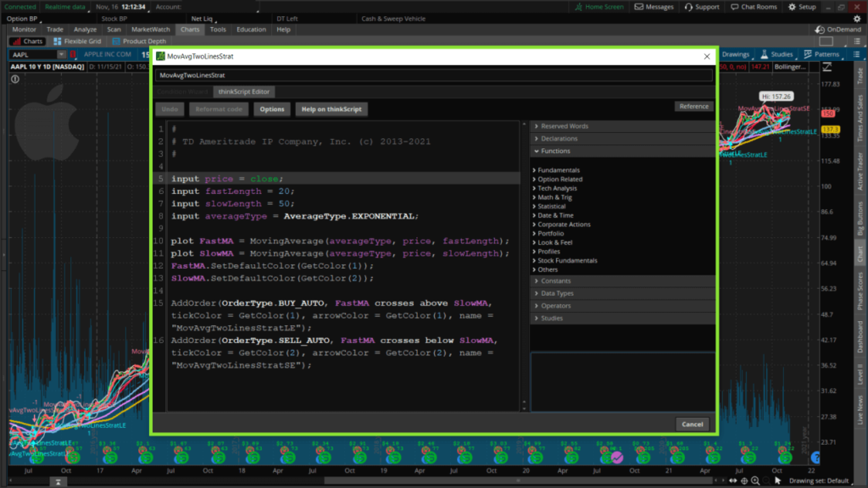Viewport: 868px width, 488px height.
Task: Close the MovAvgTwoLinesStrat dialog
Action: 707,57
